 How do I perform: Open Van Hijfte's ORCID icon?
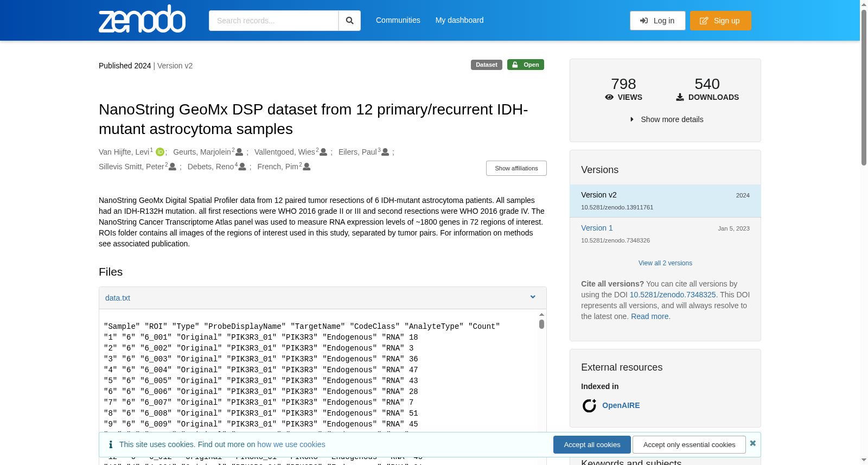pyautogui.click(x=160, y=152)
